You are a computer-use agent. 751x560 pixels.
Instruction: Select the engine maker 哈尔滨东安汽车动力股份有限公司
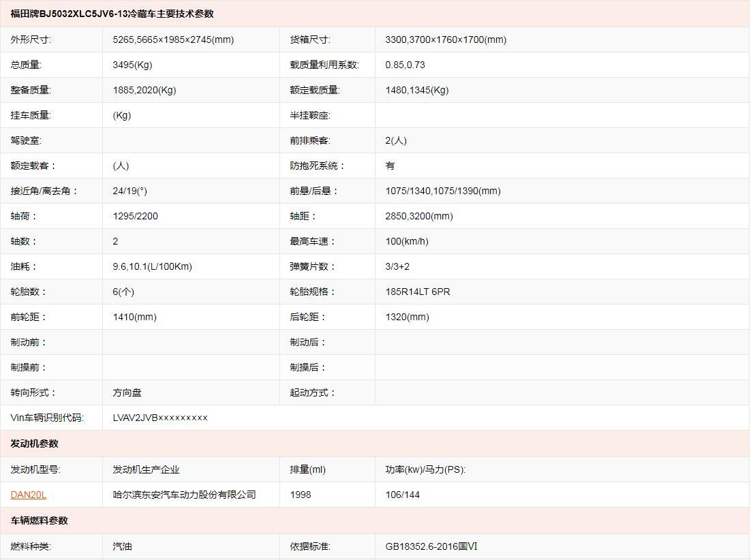[184, 495]
